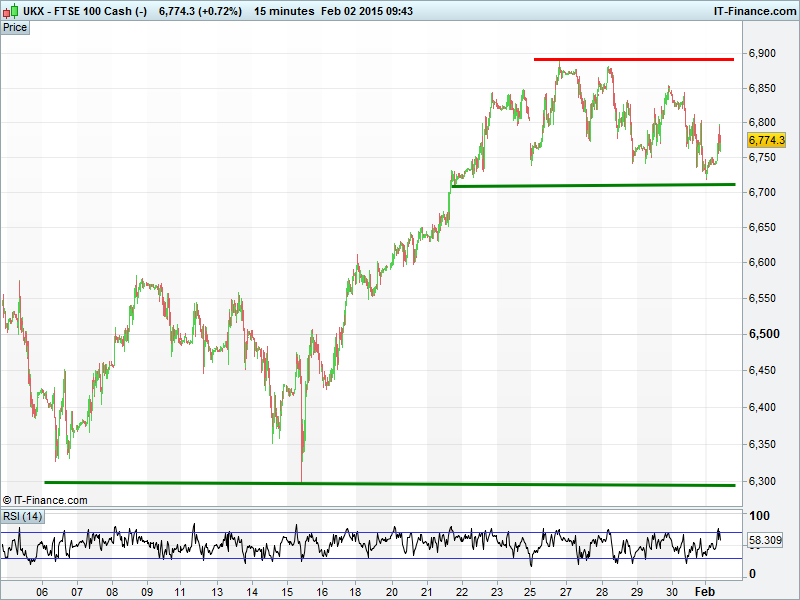Click the Feb 02 2015 09:43 timestamp

coord(361,10)
